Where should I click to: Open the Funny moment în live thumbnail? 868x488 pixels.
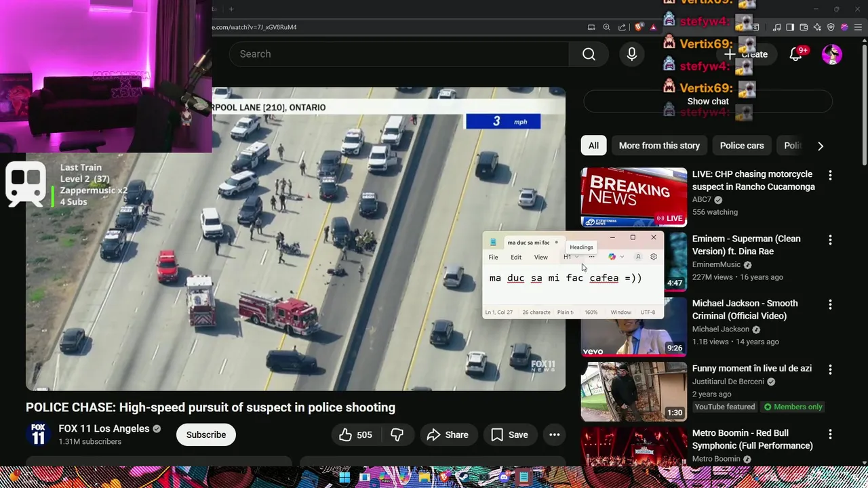click(x=634, y=391)
